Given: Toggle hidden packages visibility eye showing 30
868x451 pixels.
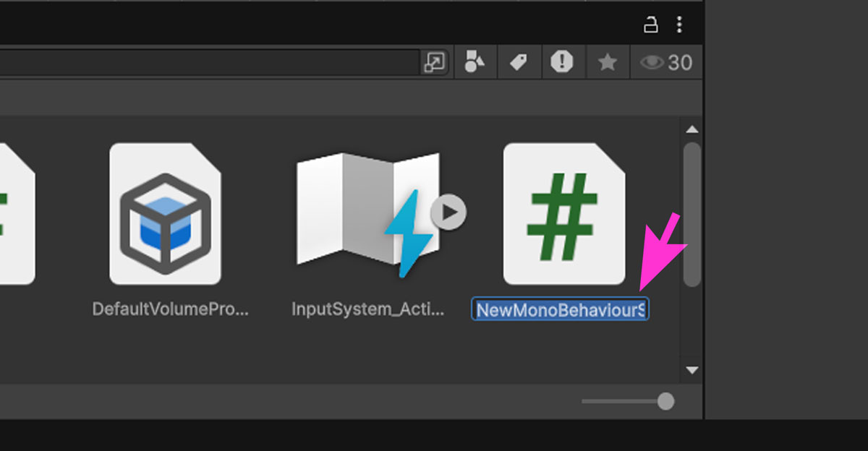Looking at the screenshot, I should point(665,63).
